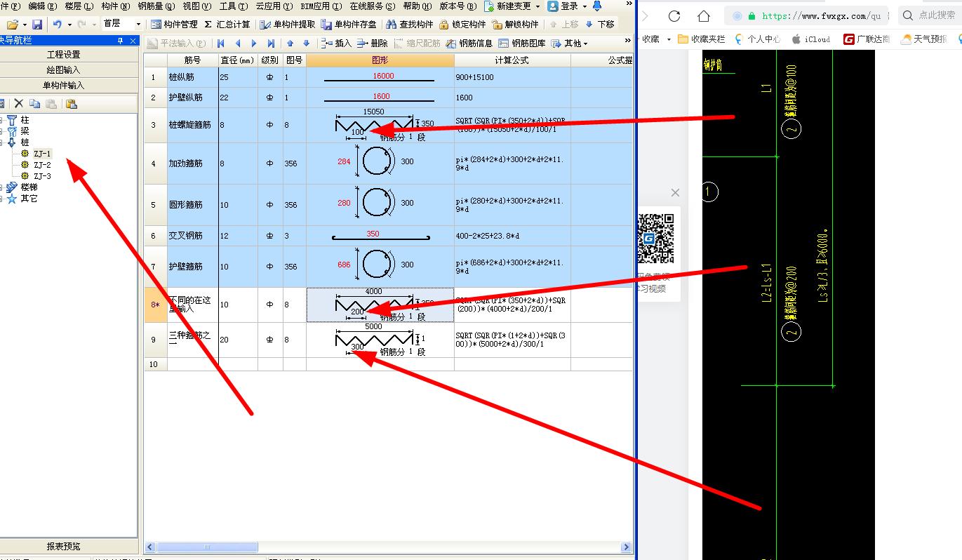Click the 计算公式 column header

tap(512, 60)
